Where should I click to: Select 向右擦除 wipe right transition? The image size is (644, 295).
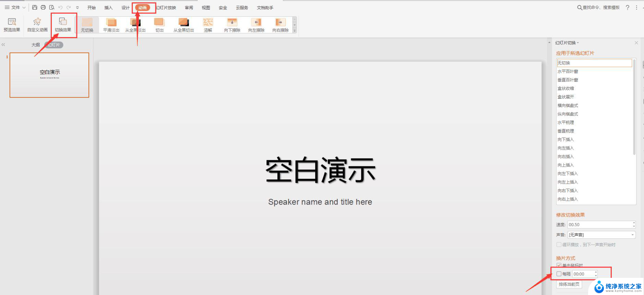[281, 25]
